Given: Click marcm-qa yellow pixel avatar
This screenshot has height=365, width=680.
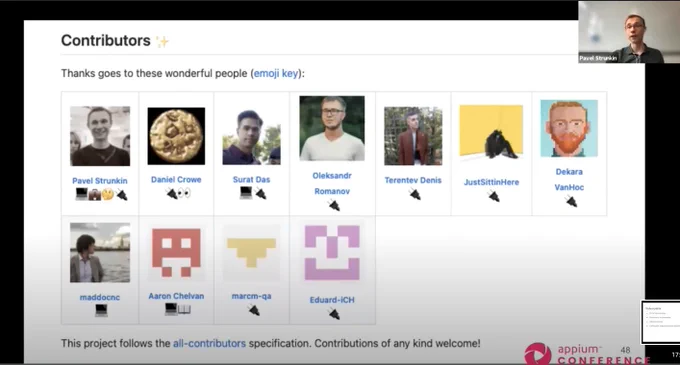Looking at the screenshot, I should coord(252,252).
